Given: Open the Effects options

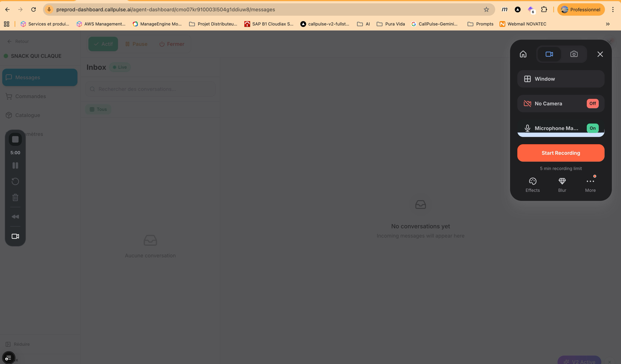Looking at the screenshot, I should (x=533, y=185).
